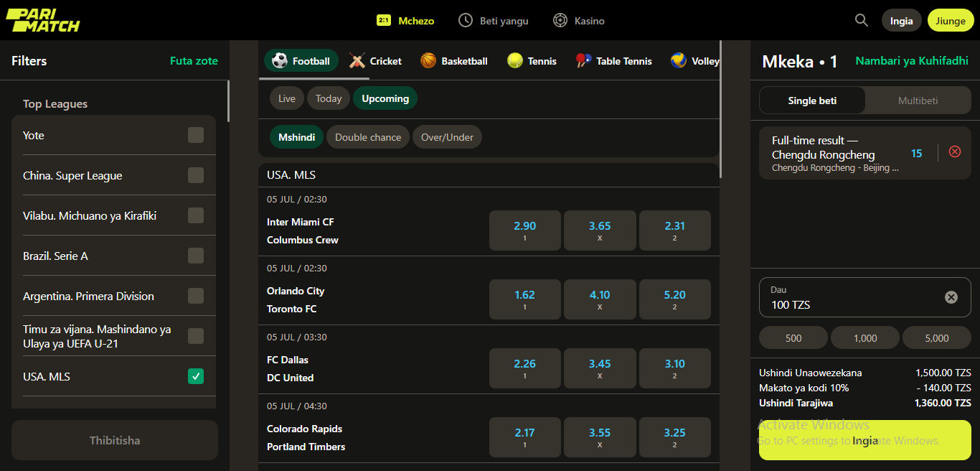Switch to the Multibeti tab
Viewport: 980px width, 471px height.
pyautogui.click(x=918, y=101)
